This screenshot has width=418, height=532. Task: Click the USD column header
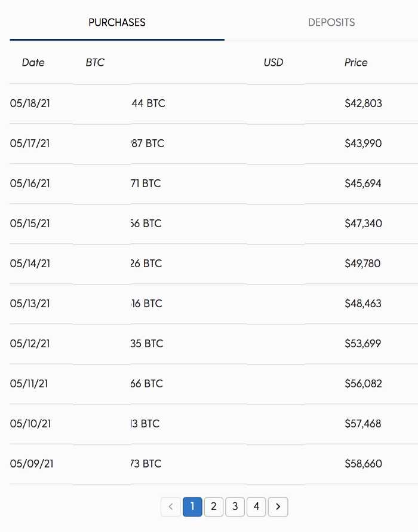(x=273, y=63)
